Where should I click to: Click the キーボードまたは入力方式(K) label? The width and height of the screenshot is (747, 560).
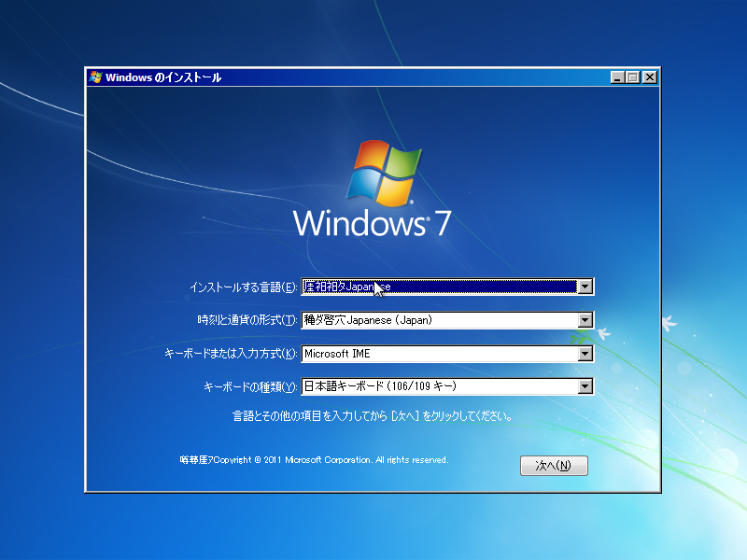point(230,355)
